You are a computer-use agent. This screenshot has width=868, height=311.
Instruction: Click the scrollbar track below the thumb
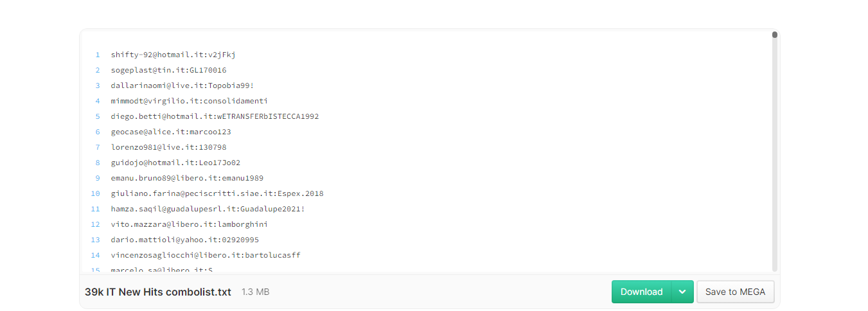[x=775, y=154]
